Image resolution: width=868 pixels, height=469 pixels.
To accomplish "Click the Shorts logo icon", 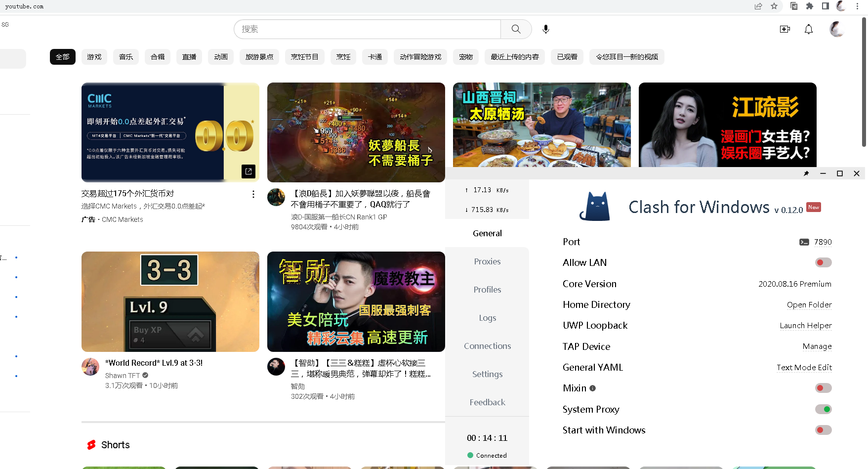I will pos(91,445).
